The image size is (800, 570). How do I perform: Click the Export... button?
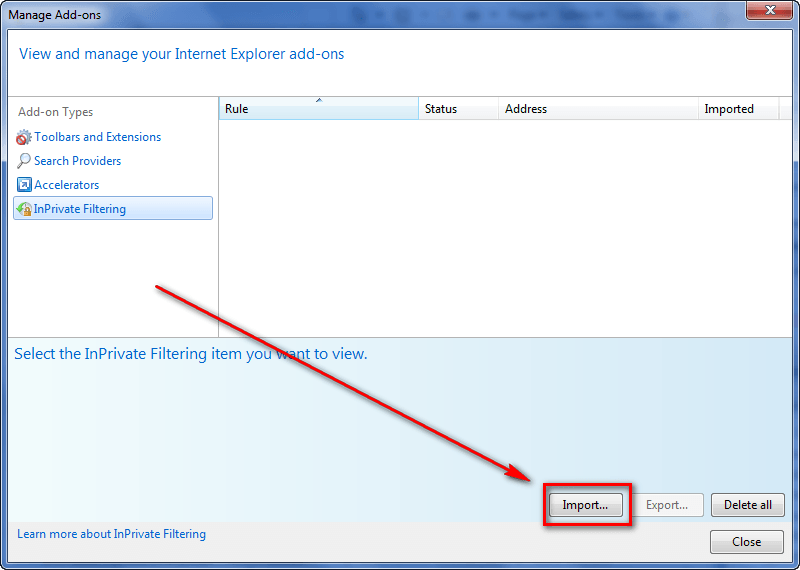[666, 505]
